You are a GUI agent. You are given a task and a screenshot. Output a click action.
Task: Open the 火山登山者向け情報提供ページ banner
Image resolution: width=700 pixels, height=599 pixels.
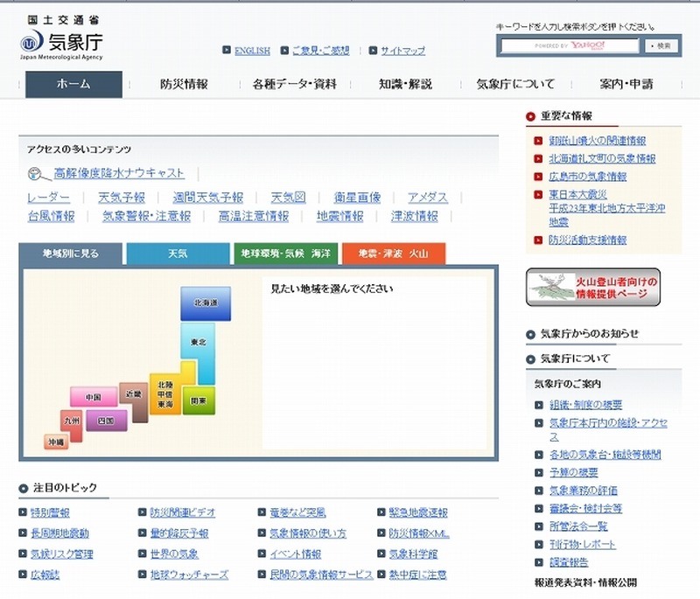tap(592, 287)
